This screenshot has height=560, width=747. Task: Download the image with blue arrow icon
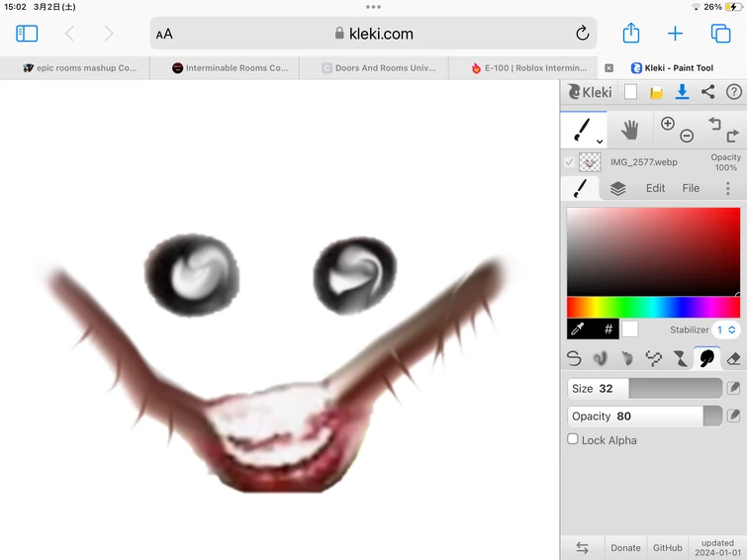[x=682, y=92]
